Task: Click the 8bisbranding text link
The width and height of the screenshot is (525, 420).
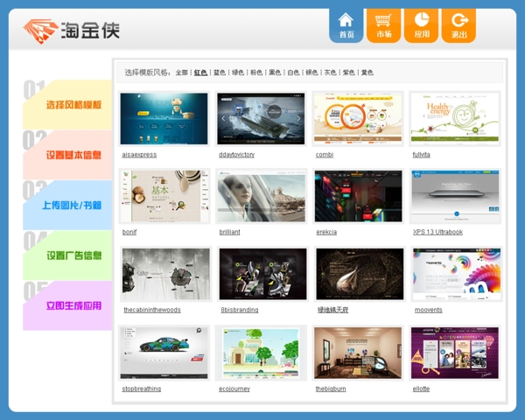Action: (x=240, y=310)
